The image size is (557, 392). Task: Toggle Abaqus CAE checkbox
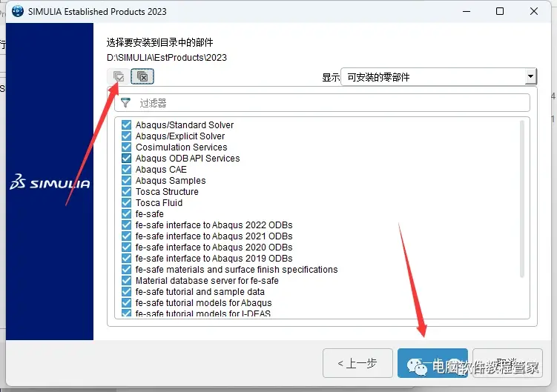(127, 170)
